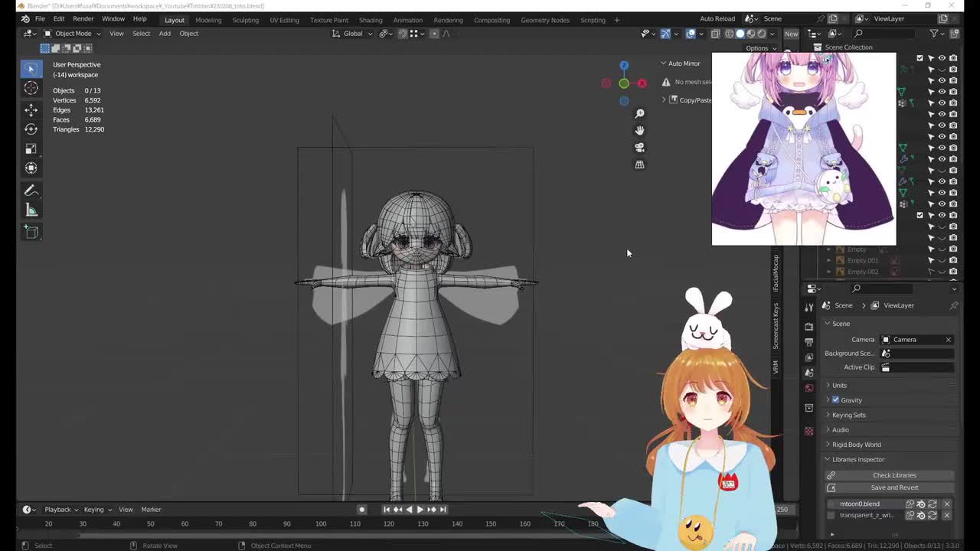Pin the properties editor context
This screenshot has height=551, width=980.
953,305
